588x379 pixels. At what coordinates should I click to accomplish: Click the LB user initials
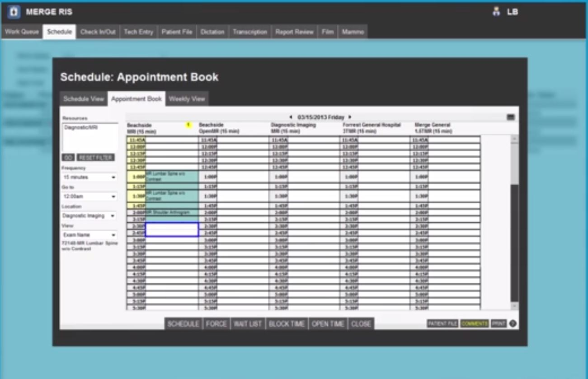tap(513, 12)
